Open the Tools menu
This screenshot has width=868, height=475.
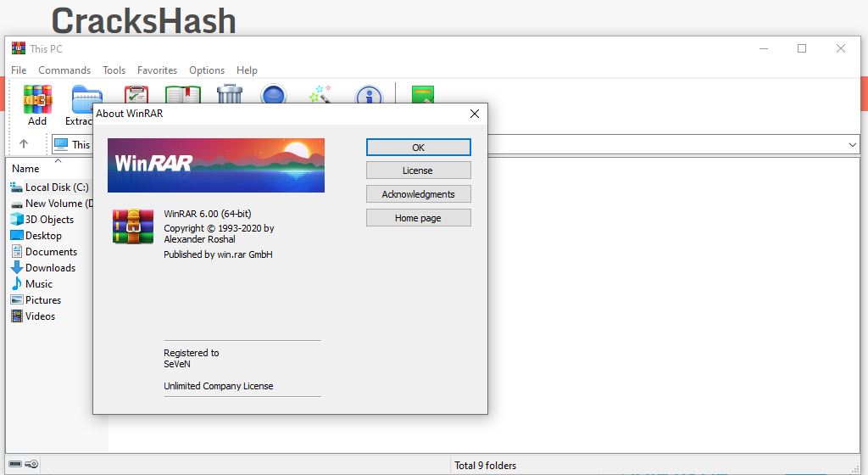[x=114, y=70]
